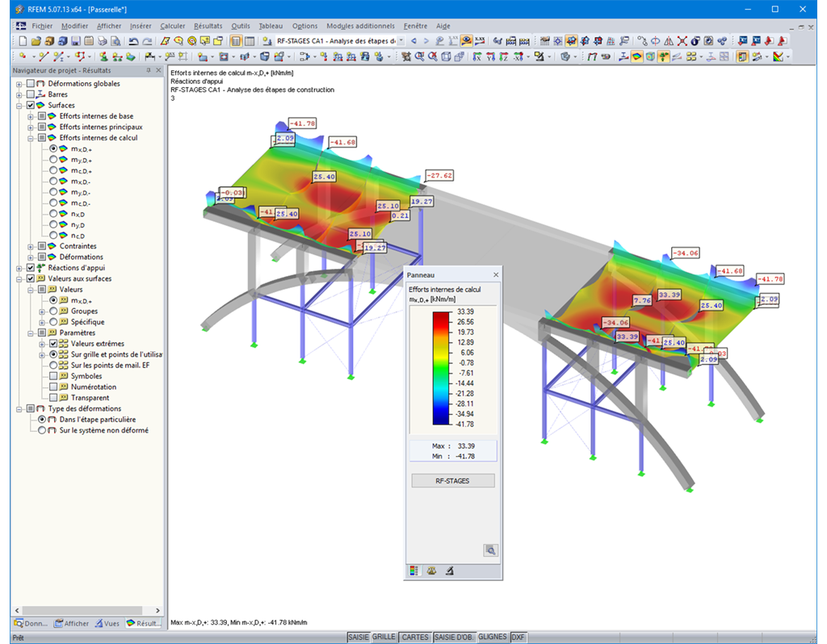Toggle the support reactions toolbar icon
This screenshot has height=644, width=827.
point(664,56)
